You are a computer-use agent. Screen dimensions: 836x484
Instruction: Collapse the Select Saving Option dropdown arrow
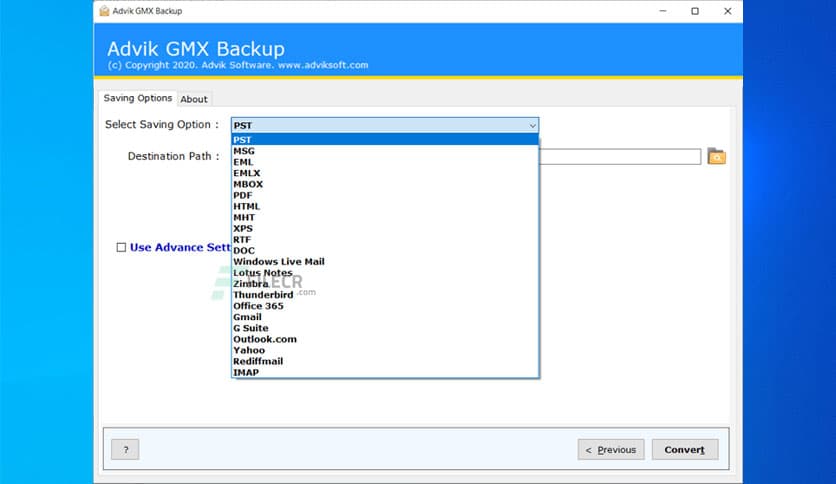(x=532, y=125)
